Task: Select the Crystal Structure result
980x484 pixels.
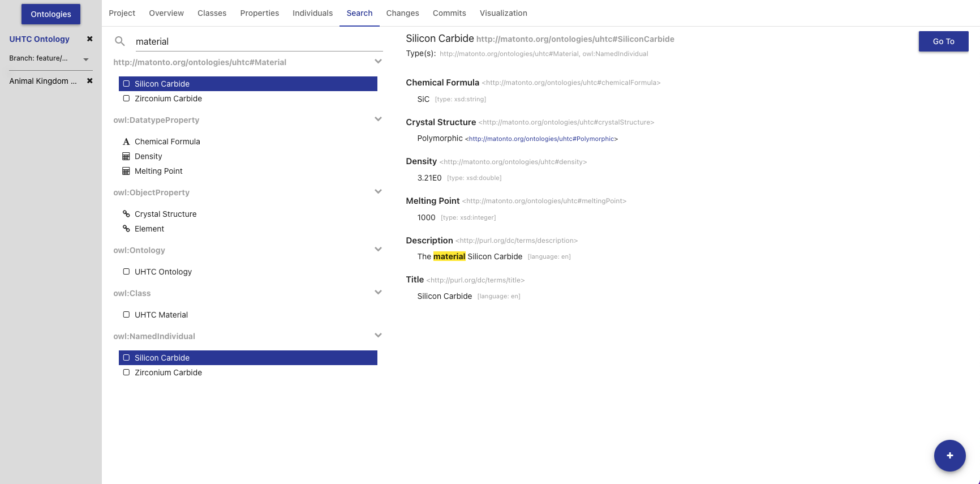Action: [248, 214]
